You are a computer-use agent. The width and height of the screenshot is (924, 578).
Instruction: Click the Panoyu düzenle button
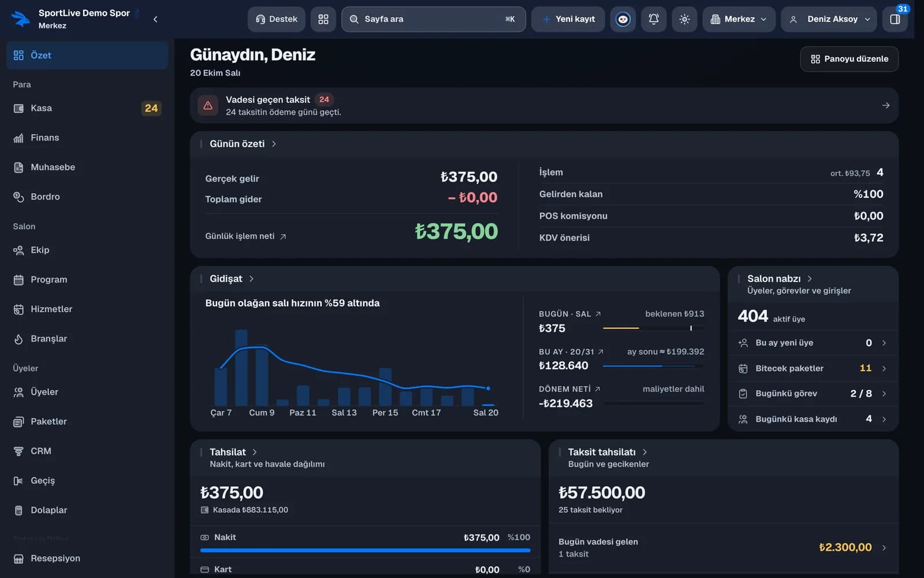pyautogui.click(x=849, y=59)
